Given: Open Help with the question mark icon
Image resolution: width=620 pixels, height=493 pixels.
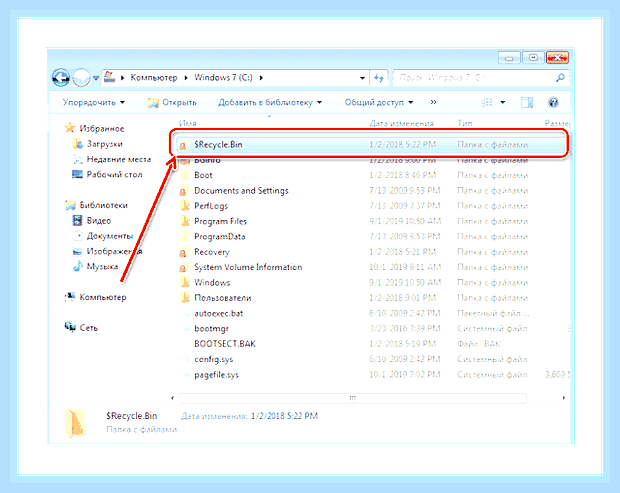Looking at the screenshot, I should pos(553,102).
